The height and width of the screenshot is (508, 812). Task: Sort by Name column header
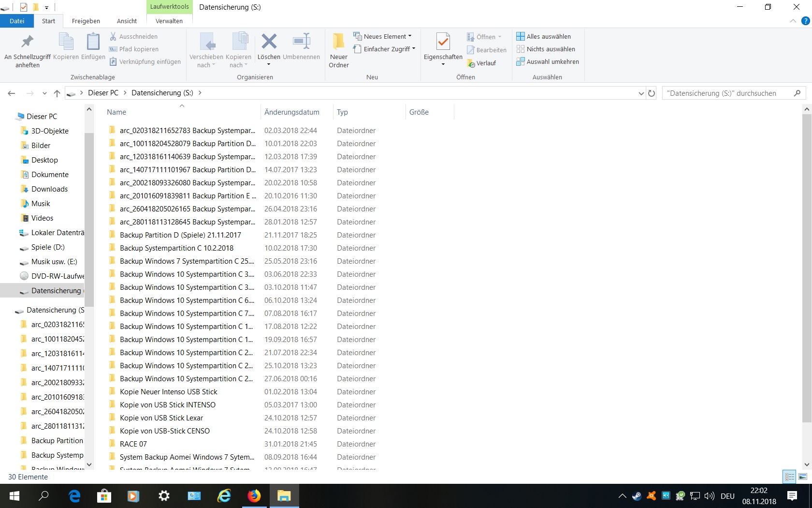point(182,112)
